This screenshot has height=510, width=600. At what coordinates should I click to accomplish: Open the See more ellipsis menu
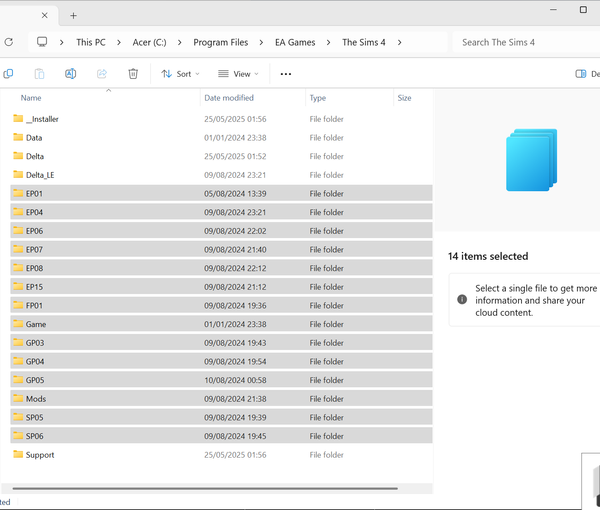286,74
